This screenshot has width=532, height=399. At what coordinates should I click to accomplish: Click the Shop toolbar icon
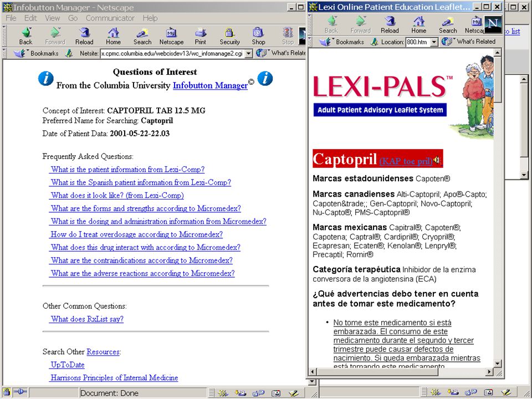[258, 37]
